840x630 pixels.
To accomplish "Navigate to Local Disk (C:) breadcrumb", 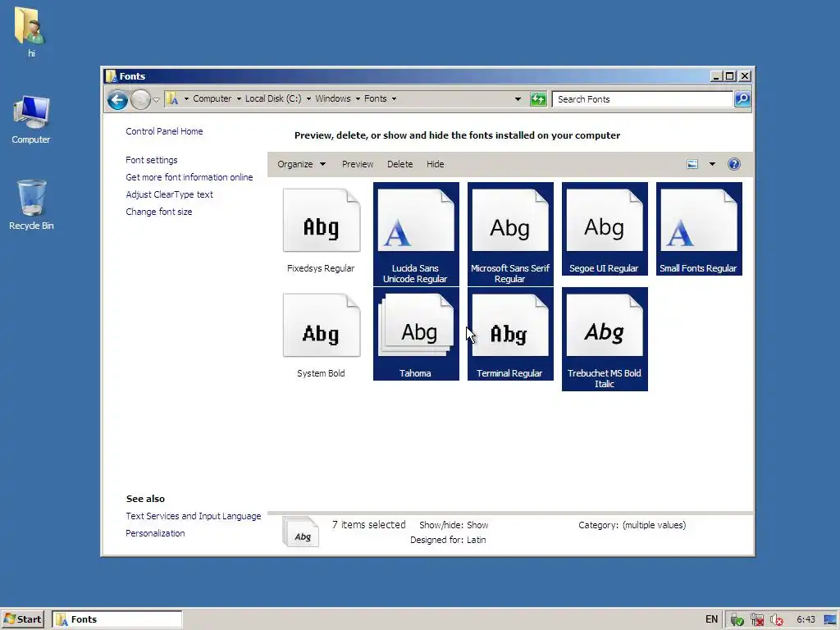I will (x=273, y=98).
